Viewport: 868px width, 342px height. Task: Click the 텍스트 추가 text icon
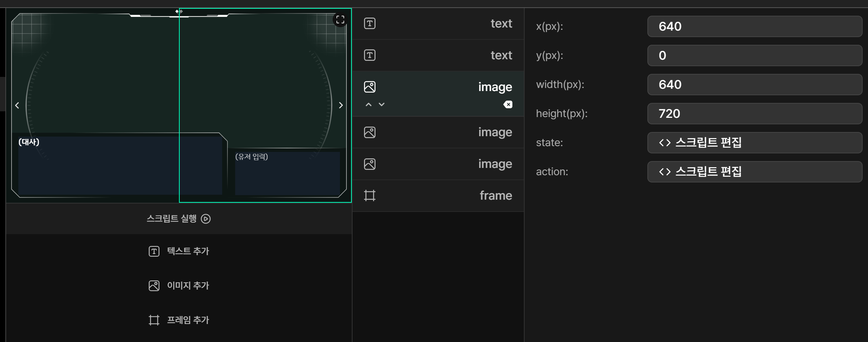pos(154,251)
